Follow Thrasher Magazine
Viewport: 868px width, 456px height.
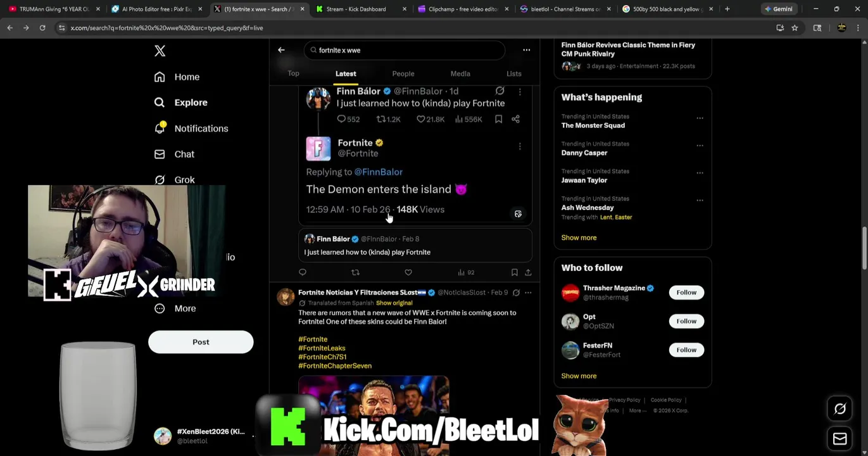686,293
